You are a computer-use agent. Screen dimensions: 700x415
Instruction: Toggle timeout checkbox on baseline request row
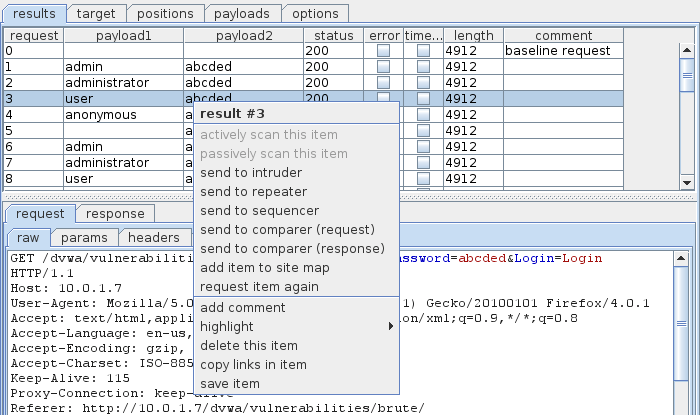click(424, 51)
